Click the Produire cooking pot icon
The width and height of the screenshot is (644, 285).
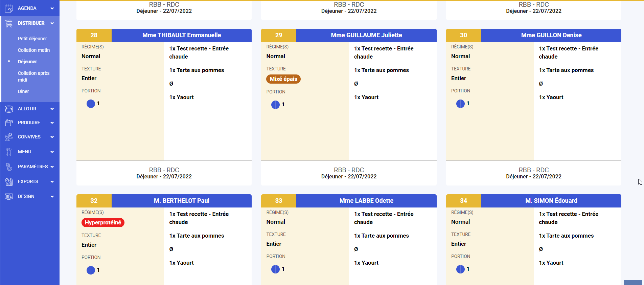pyautogui.click(x=9, y=123)
